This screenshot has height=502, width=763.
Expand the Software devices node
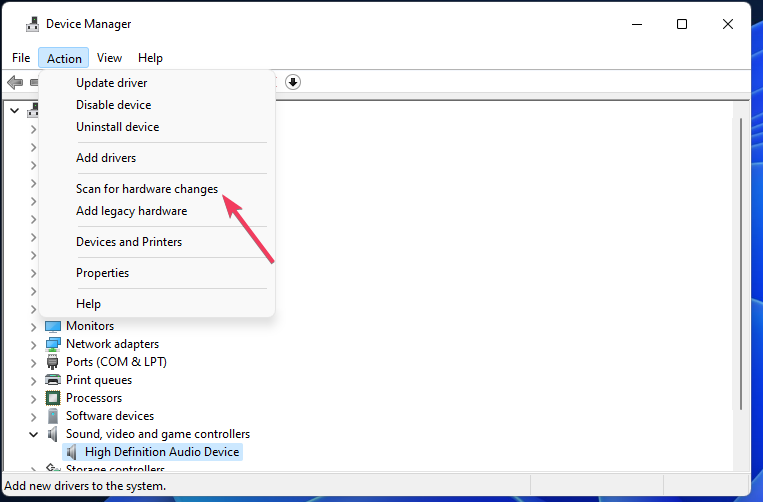pyautogui.click(x=33, y=417)
